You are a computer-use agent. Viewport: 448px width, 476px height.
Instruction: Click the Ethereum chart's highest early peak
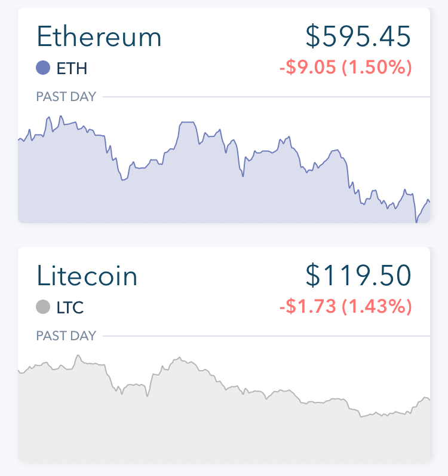pyautogui.click(x=61, y=117)
